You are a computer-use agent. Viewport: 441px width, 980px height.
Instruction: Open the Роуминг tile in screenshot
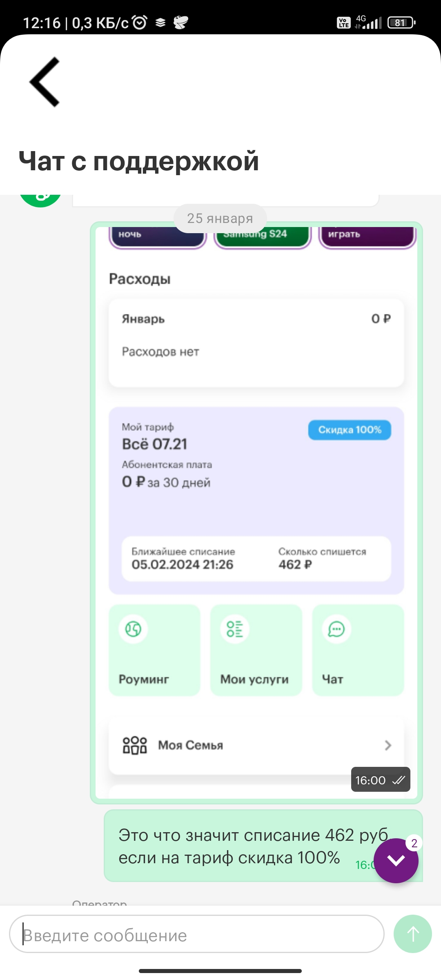click(155, 650)
